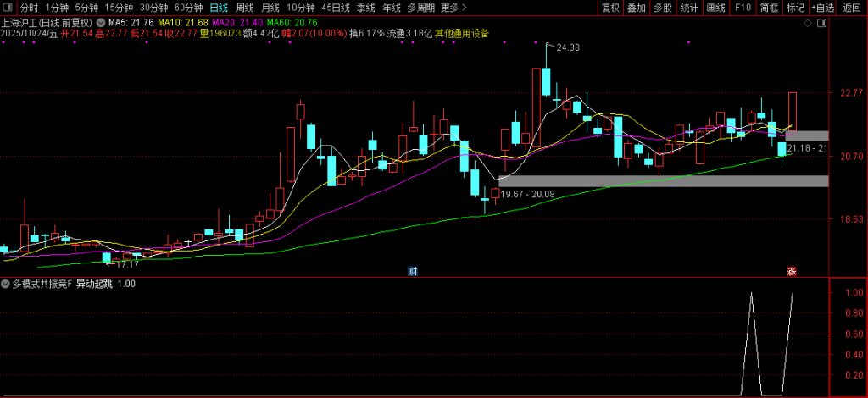
Task: Toggle the 复权 price adjustment option
Action: [x=610, y=8]
